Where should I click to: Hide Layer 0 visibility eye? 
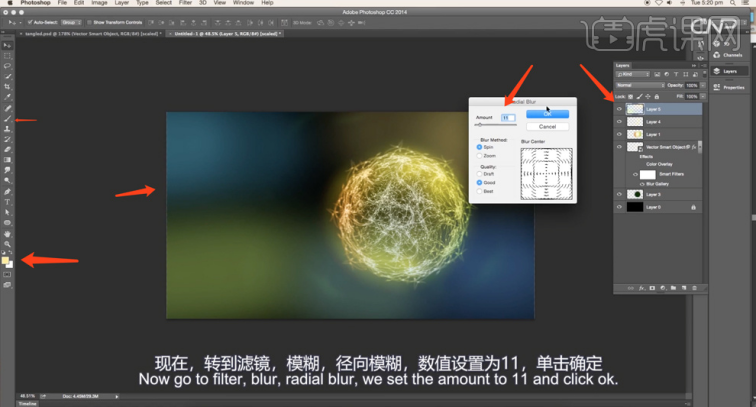(x=620, y=207)
